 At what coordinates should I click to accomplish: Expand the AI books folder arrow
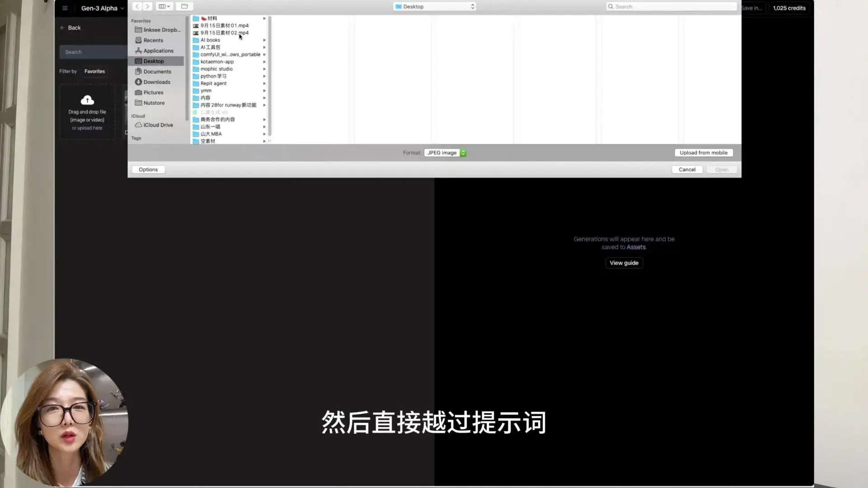pyautogui.click(x=264, y=40)
